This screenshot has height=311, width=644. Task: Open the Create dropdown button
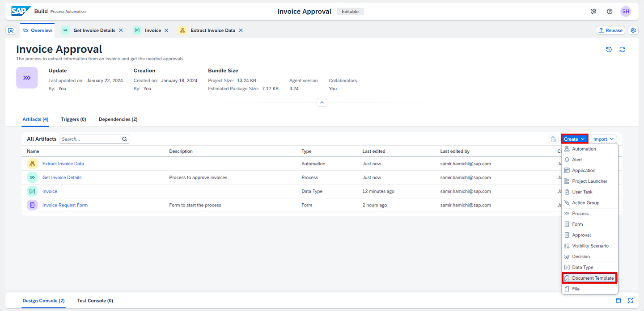pos(574,139)
